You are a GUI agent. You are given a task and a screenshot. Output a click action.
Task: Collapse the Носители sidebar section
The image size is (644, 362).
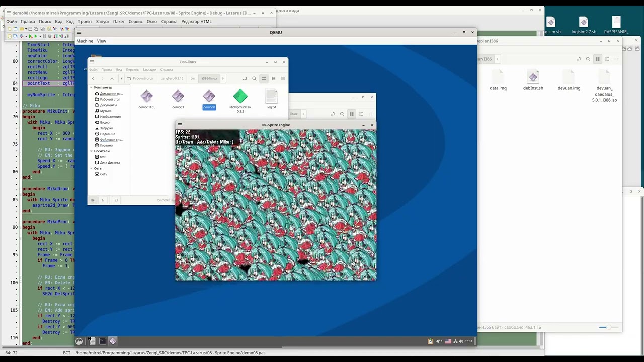pos(91,151)
